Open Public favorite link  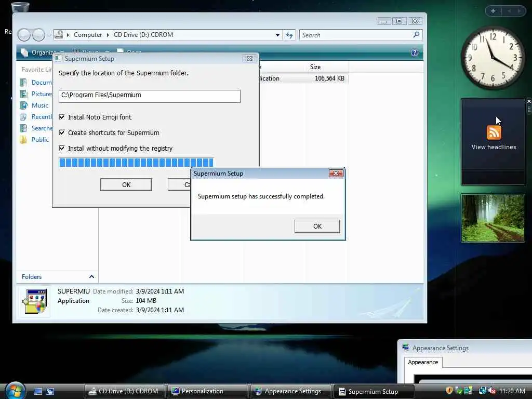pos(40,139)
